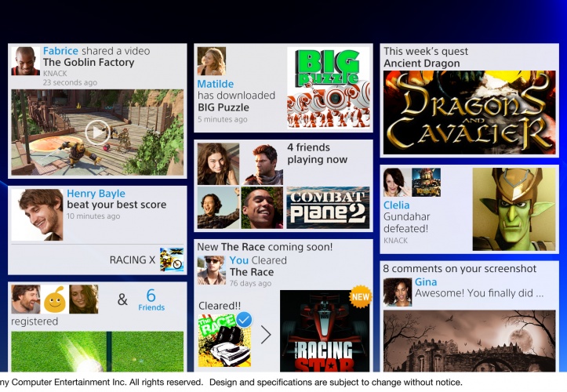567x392 pixels.
Task: Open the green goblin Gundahar image
Action: pos(514,209)
